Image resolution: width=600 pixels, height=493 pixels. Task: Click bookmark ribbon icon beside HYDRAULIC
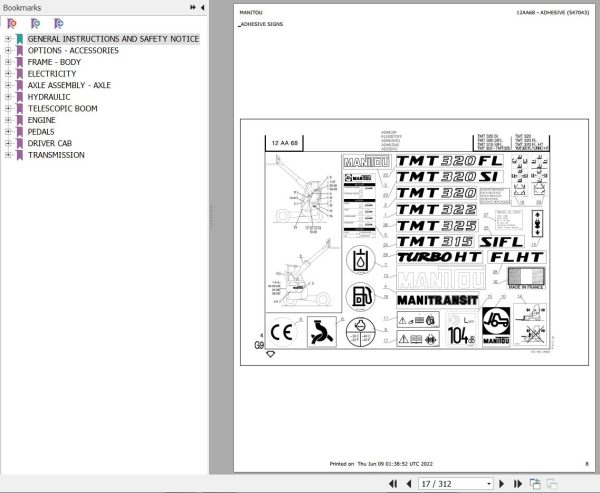coord(20,97)
